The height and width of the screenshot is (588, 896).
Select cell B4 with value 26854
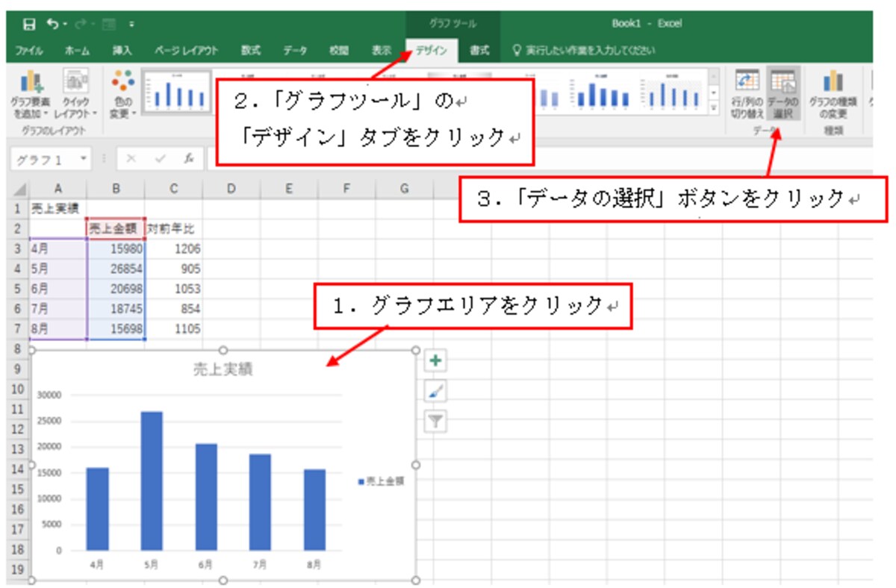pyautogui.click(x=116, y=269)
